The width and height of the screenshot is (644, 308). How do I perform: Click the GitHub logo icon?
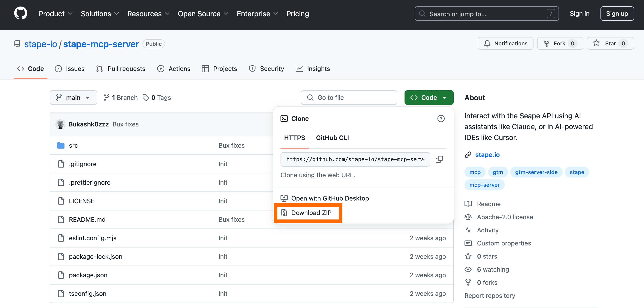click(x=21, y=13)
